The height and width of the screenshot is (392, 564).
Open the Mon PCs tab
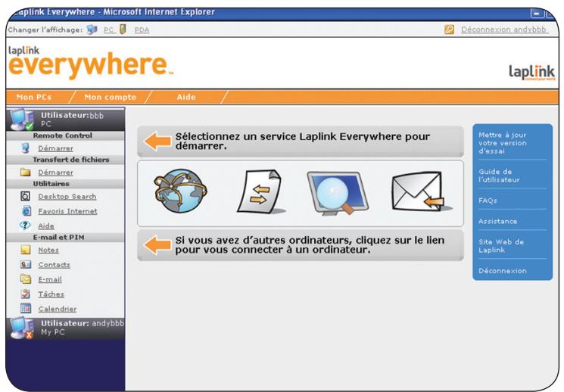pyautogui.click(x=34, y=97)
